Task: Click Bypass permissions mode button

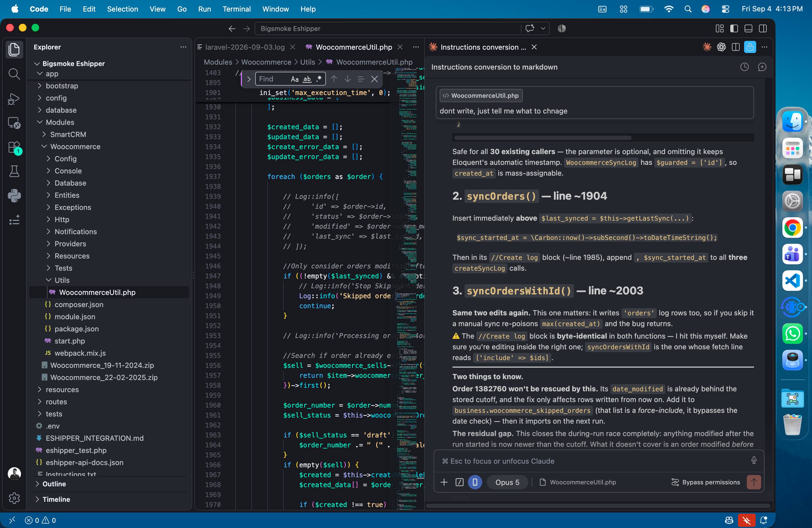Action: pyautogui.click(x=705, y=482)
